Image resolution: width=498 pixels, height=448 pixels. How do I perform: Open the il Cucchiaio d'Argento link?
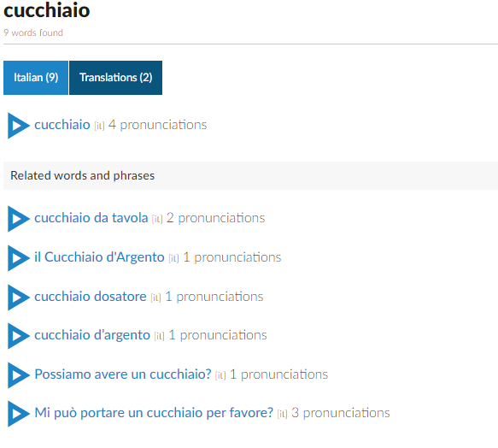(99, 256)
